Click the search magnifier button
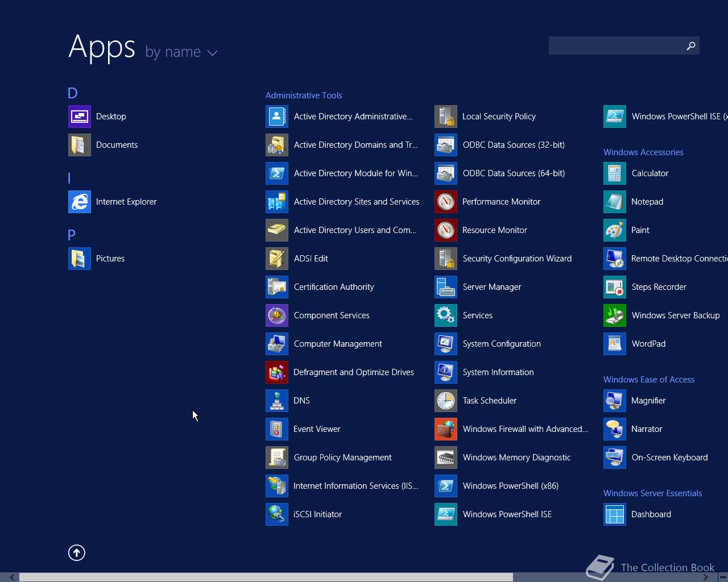This screenshot has height=582, width=728. pyautogui.click(x=691, y=45)
